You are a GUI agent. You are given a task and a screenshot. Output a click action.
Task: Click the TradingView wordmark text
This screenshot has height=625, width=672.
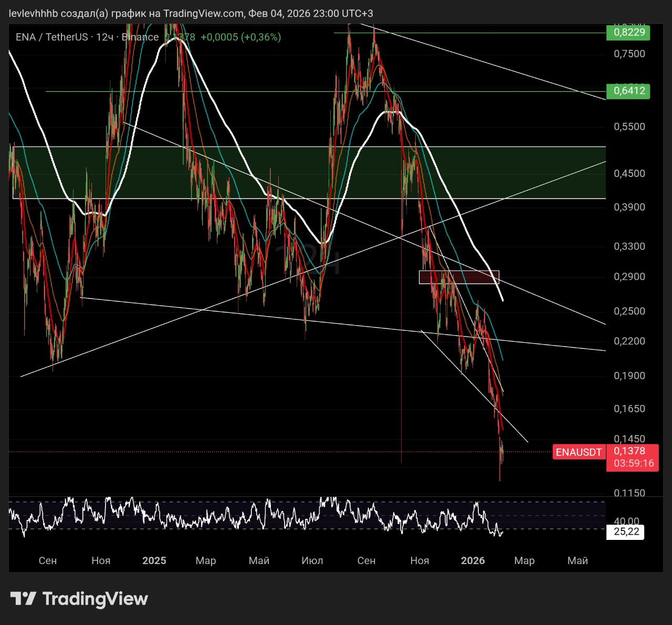[95, 599]
